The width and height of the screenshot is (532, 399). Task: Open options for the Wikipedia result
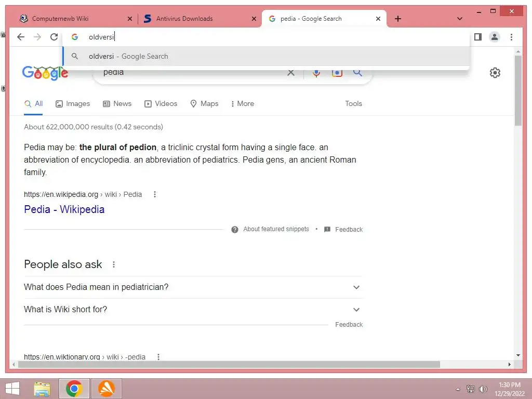155,194
